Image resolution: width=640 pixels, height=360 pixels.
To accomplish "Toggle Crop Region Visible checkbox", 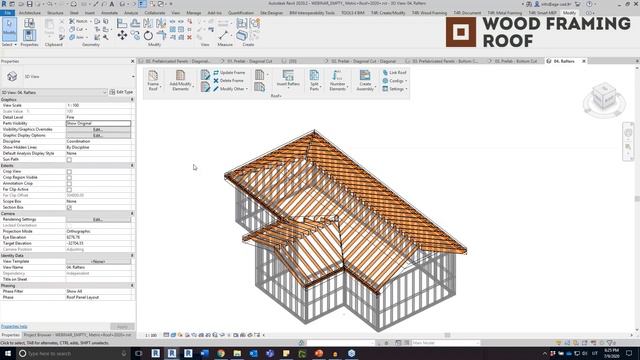I will point(69,178).
